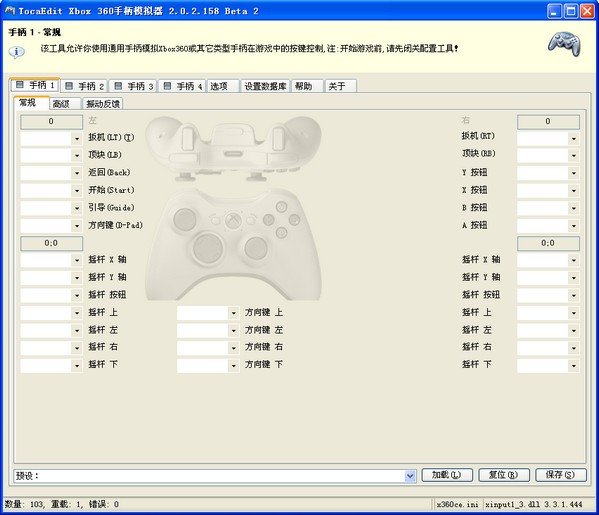Open the 关于 tab
Screen dimensions: 599x515
pyautogui.click(x=341, y=86)
